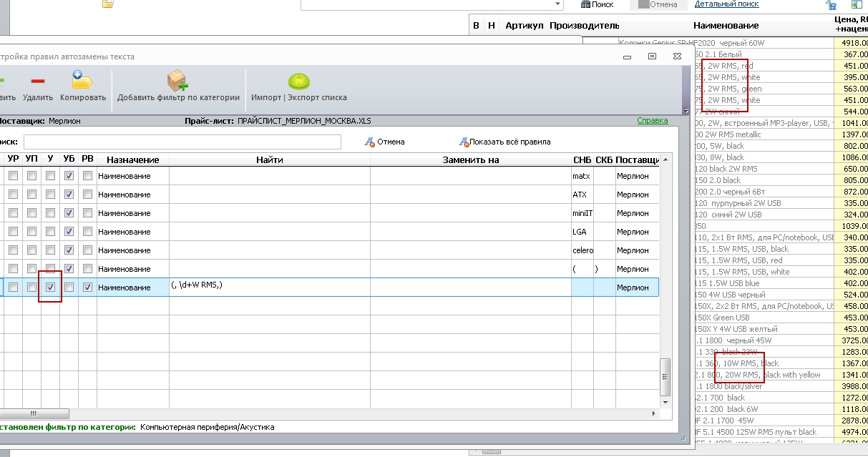Click price cell 4918.00
Screen dimensions: 868x457
851,43
